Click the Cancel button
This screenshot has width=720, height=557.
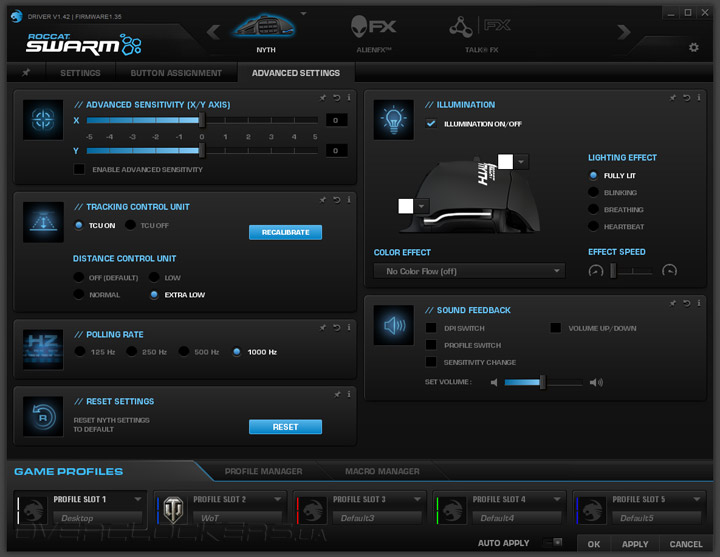[x=686, y=544]
